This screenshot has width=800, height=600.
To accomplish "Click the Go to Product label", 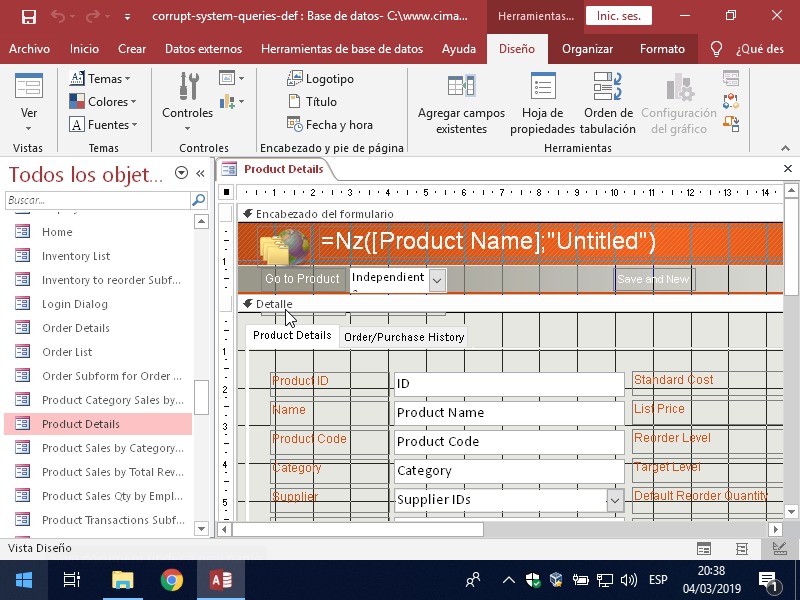I will coord(302,279).
